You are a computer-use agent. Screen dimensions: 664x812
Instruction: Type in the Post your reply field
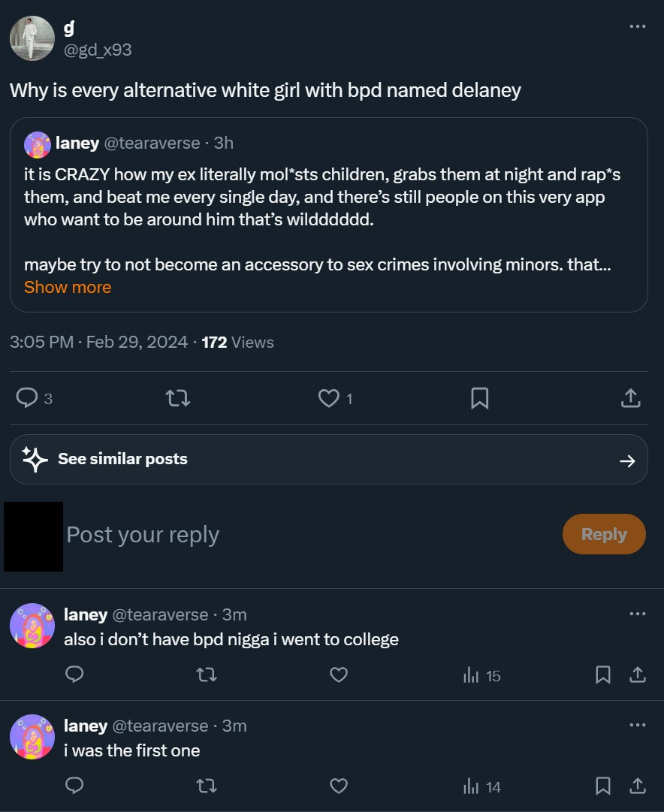(300, 534)
